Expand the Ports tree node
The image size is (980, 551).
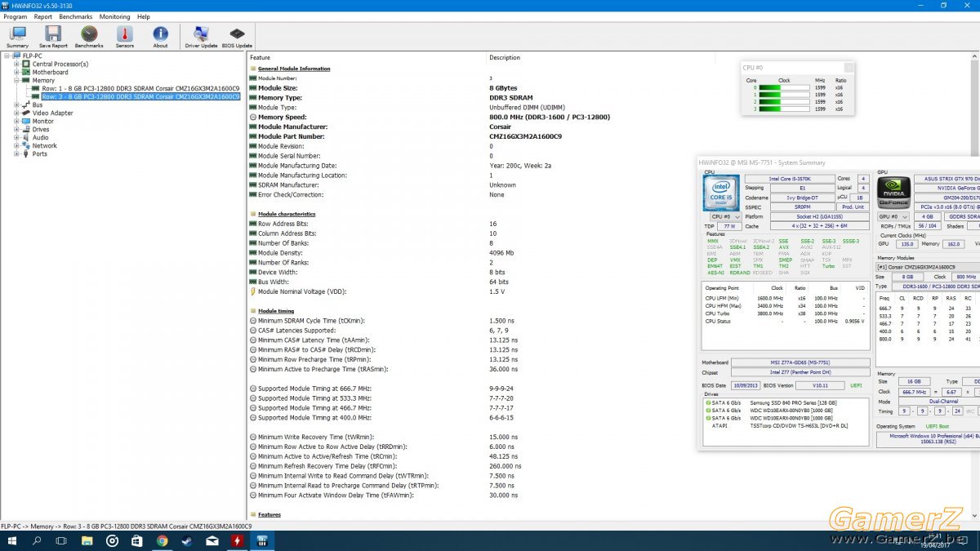coord(16,153)
